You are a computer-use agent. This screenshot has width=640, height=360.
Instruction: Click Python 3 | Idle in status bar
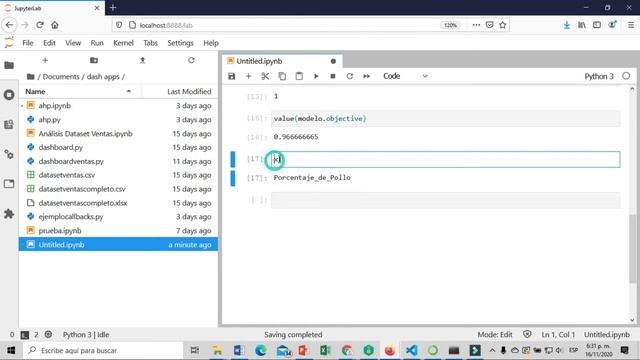pyautogui.click(x=86, y=335)
